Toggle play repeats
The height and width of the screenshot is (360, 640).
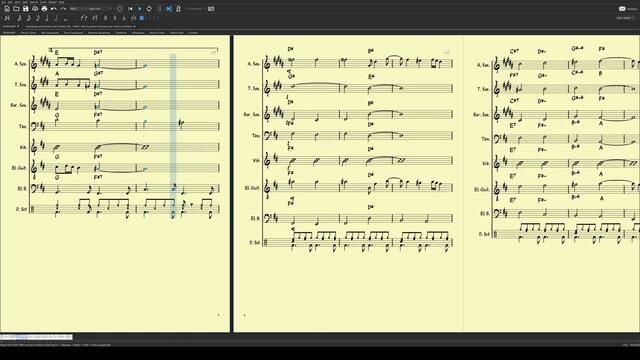pyautogui.click(x=159, y=9)
